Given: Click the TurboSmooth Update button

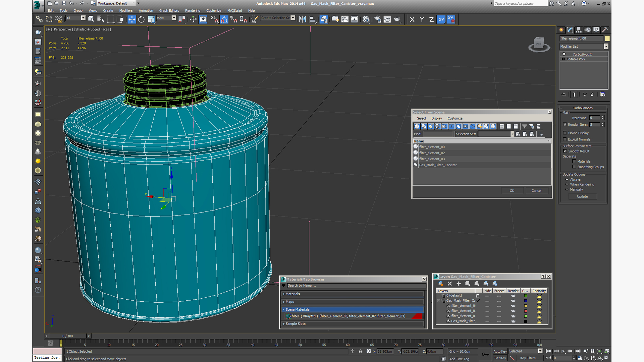Looking at the screenshot, I should tap(582, 196).
